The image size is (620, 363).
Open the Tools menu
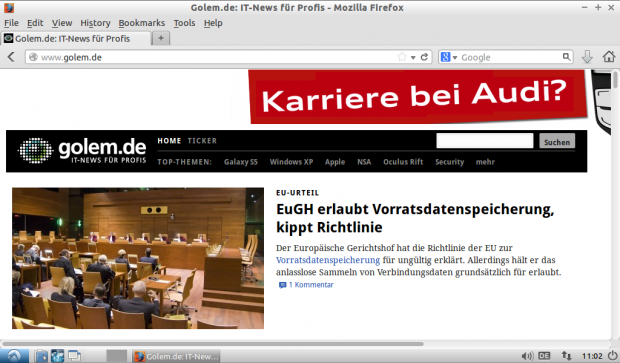[184, 23]
